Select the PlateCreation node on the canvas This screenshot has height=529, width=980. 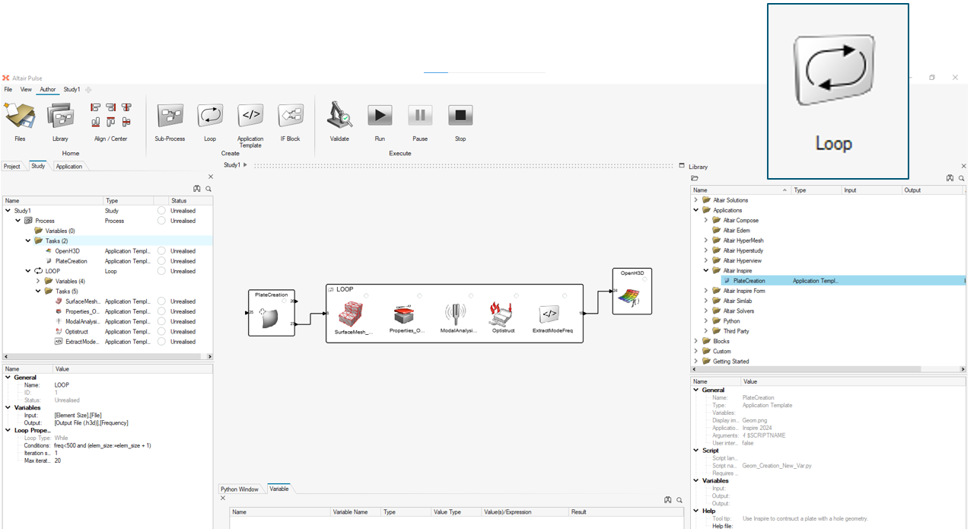272,313
